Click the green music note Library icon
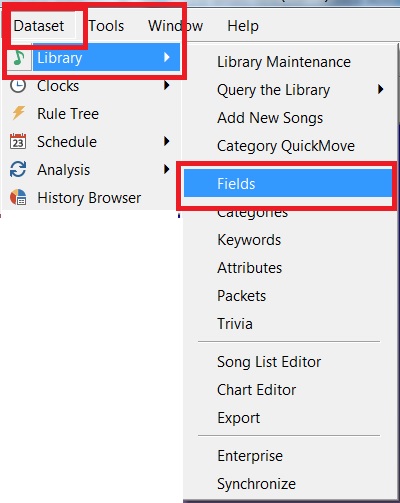The width and height of the screenshot is (400, 503). coord(19,58)
